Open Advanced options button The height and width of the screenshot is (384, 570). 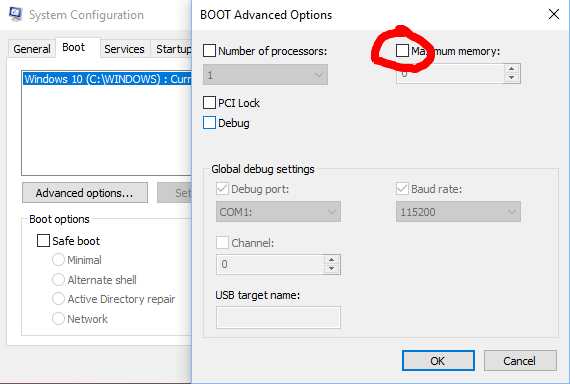click(x=85, y=193)
